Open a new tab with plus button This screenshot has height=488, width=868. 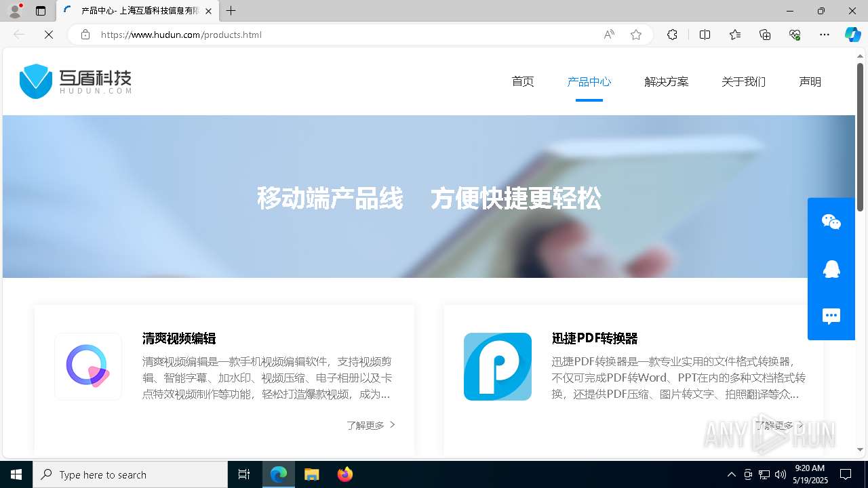click(231, 11)
